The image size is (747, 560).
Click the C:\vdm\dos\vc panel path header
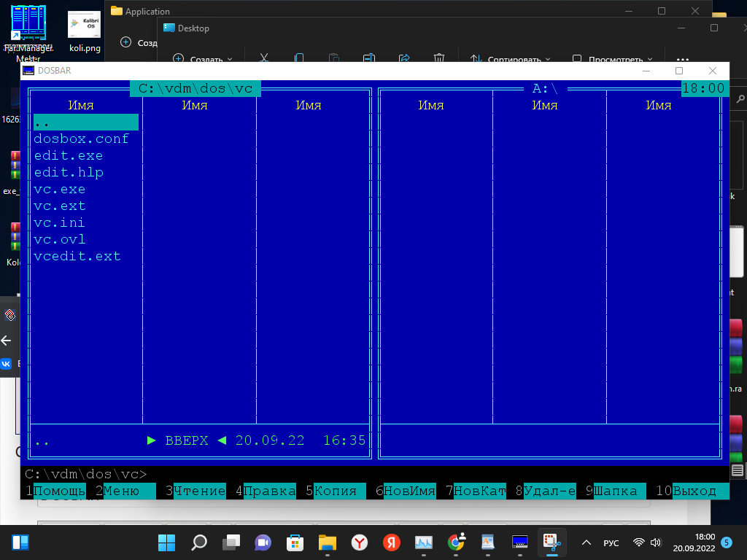click(x=196, y=88)
